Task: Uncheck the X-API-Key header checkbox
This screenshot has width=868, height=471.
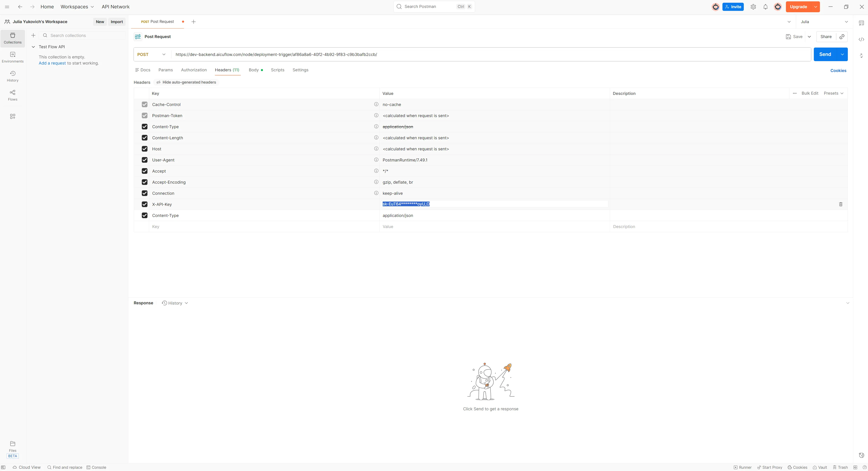Action: pos(145,204)
